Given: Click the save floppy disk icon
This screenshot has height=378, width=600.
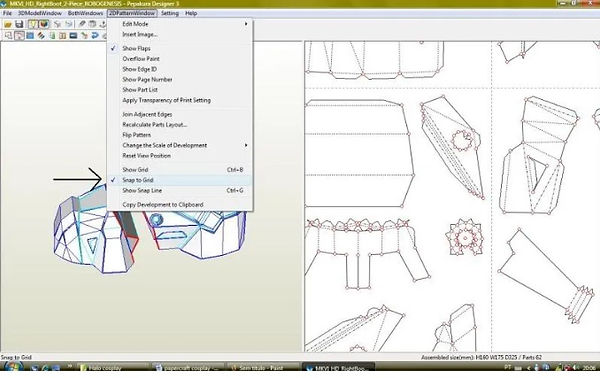Looking at the screenshot, I should (19, 24).
